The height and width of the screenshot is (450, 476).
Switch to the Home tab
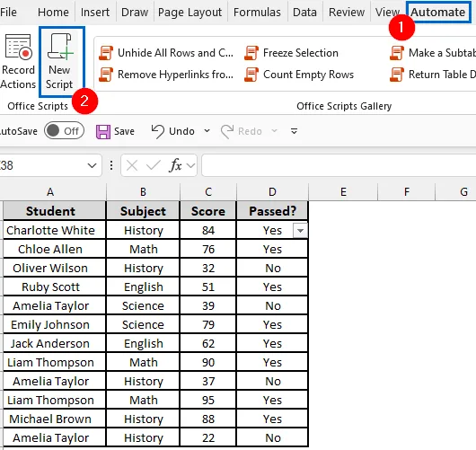53,13
